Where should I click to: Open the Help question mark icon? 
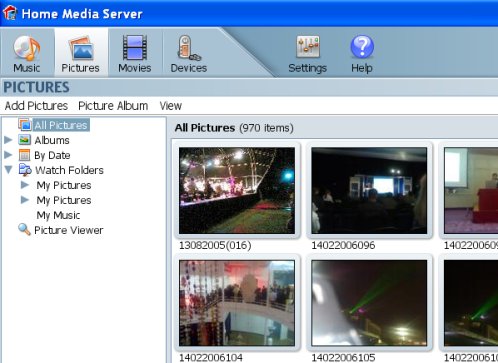click(362, 47)
